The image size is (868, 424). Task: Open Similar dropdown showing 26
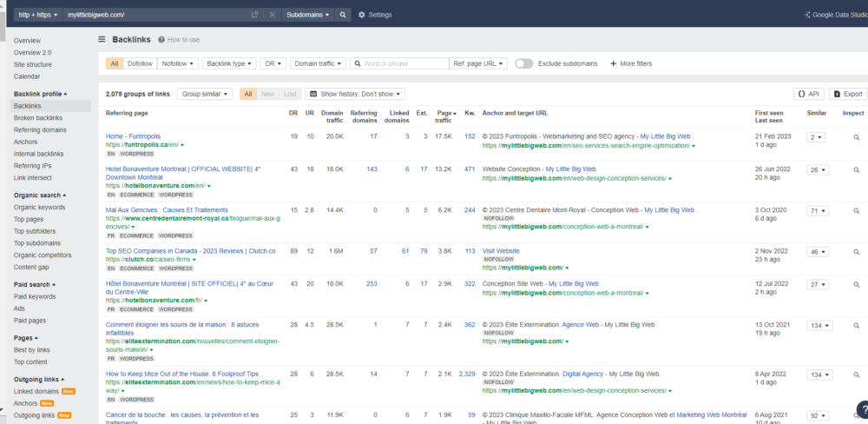coord(818,170)
